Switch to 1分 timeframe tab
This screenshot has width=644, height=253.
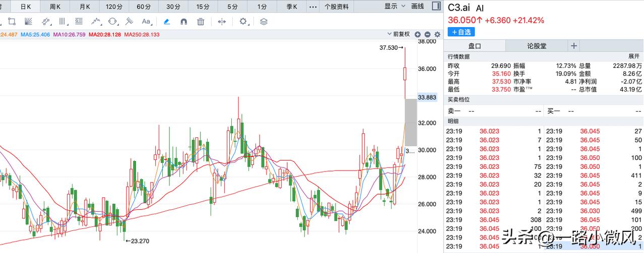click(262, 7)
